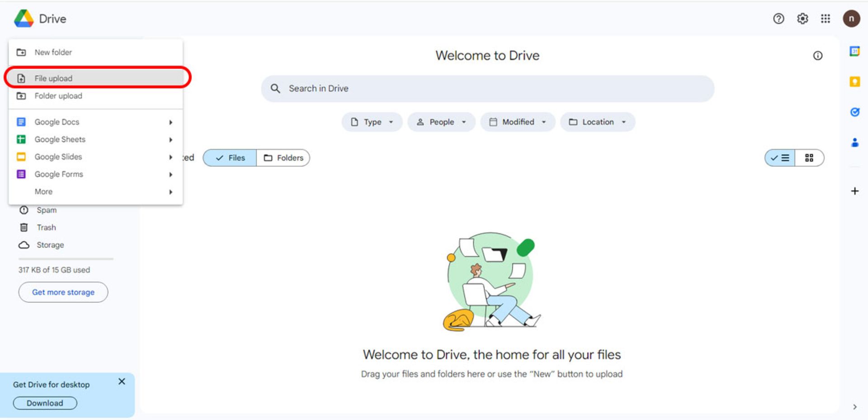
Task: Toggle the Files filter
Action: 230,158
